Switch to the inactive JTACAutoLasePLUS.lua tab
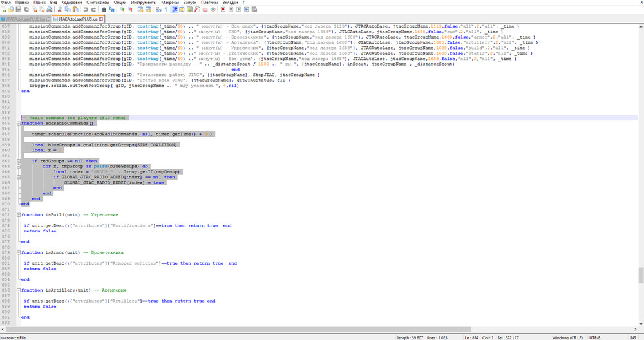Viewport: 644px width, 340px height. pos(24,19)
